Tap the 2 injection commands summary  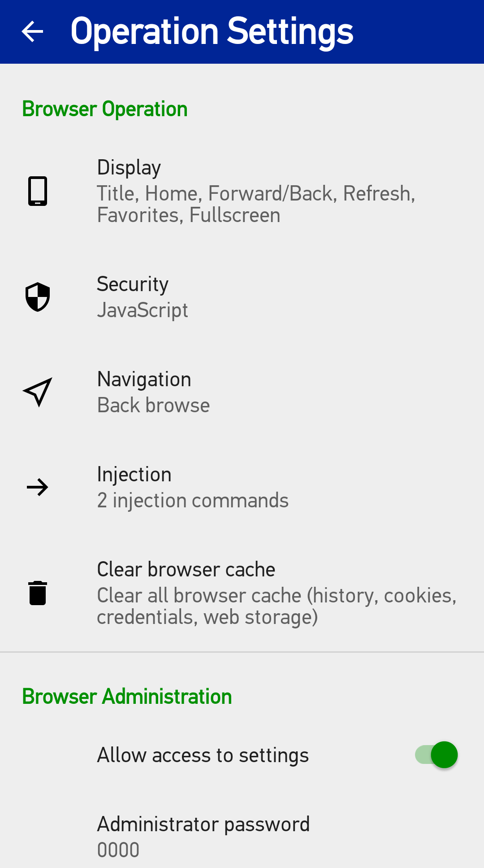pos(193,500)
